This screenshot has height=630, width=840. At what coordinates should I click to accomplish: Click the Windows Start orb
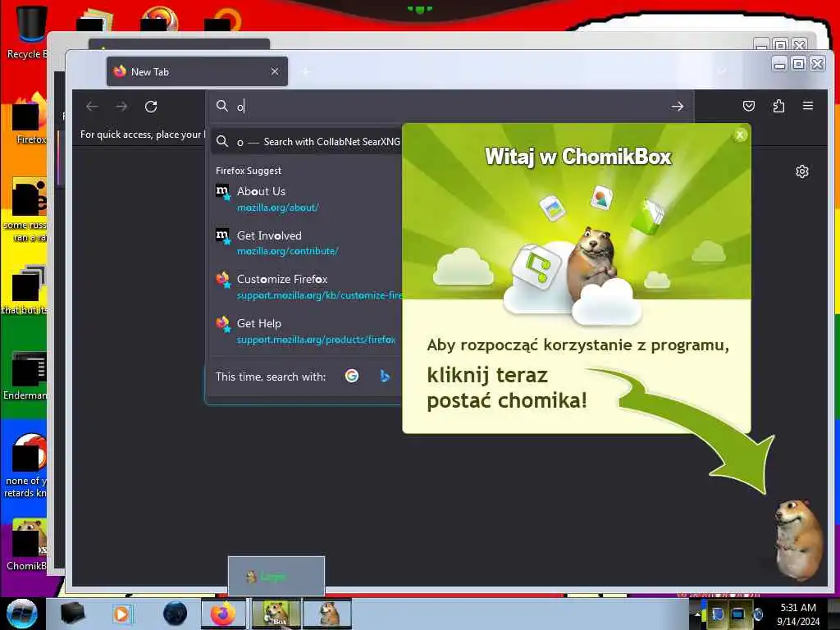pyautogui.click(x=21, y=614)
